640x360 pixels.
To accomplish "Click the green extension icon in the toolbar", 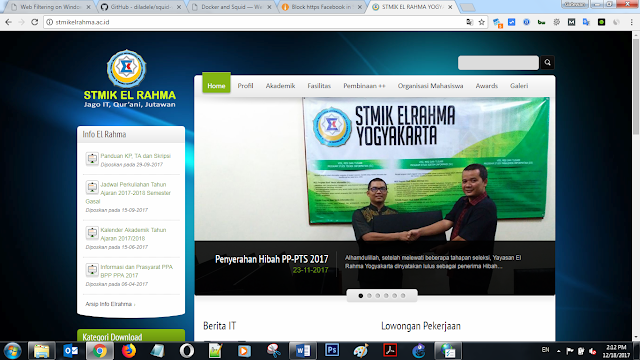I will coord(601,22).
